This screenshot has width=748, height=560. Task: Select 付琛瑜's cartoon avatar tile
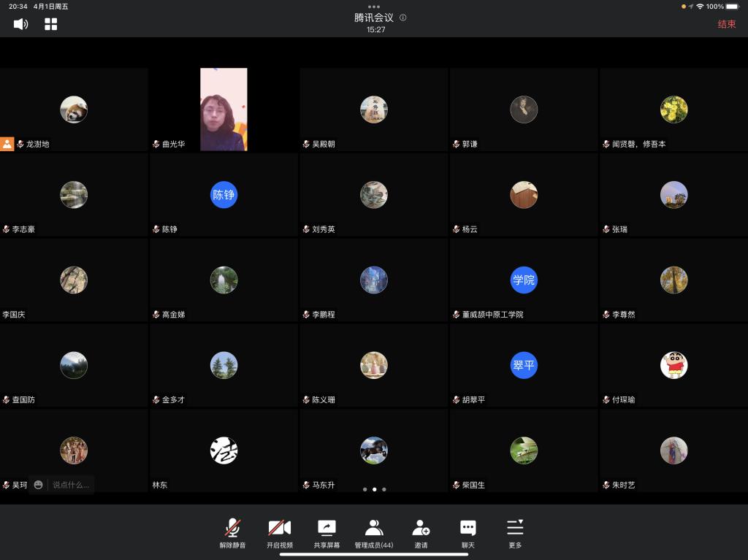point(673,365)
